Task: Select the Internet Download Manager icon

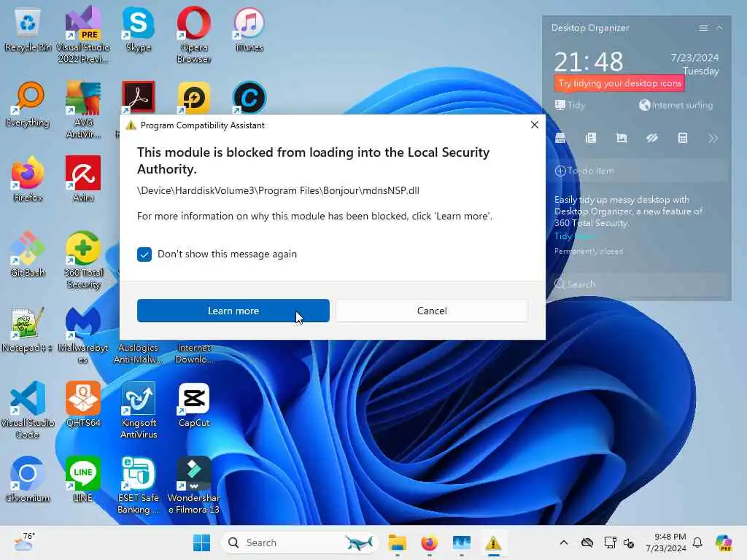Action: tap(193, 354)
